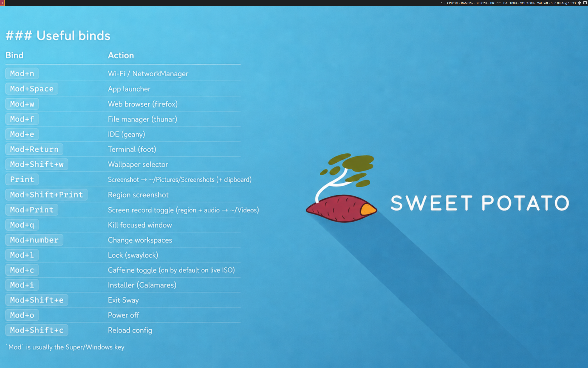Click the 'WiFi:off' status entry

pyautogui.click(x=543, y=3)
